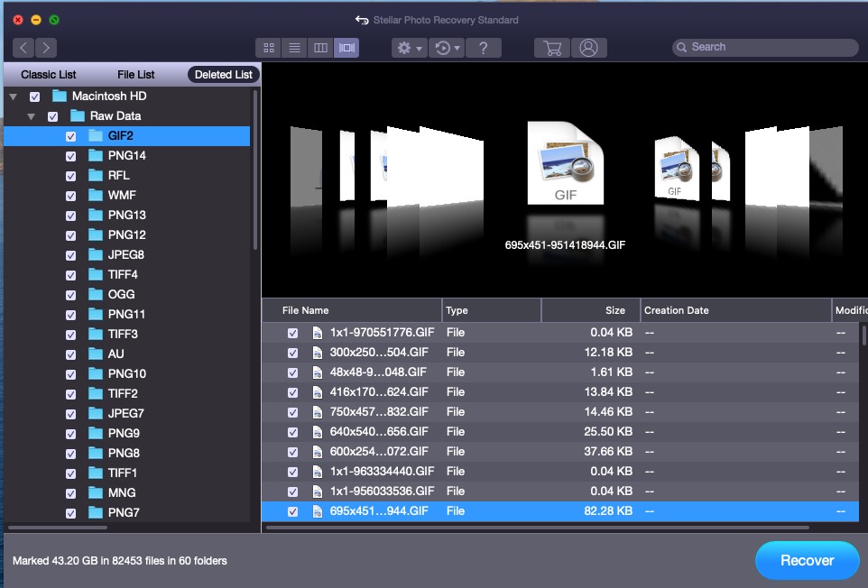This screenshot has width=868, height=588.
Task: Toggle checkbox for 1x1-970551776.GIF file
Action: (292, 333)
